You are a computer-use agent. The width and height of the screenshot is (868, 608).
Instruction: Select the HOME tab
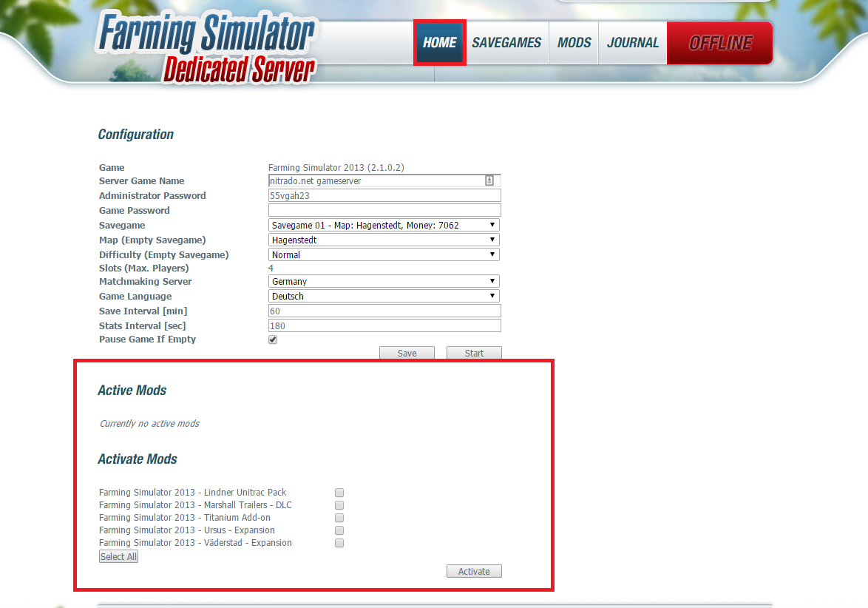pyautogui.click(x=439, y=42)
